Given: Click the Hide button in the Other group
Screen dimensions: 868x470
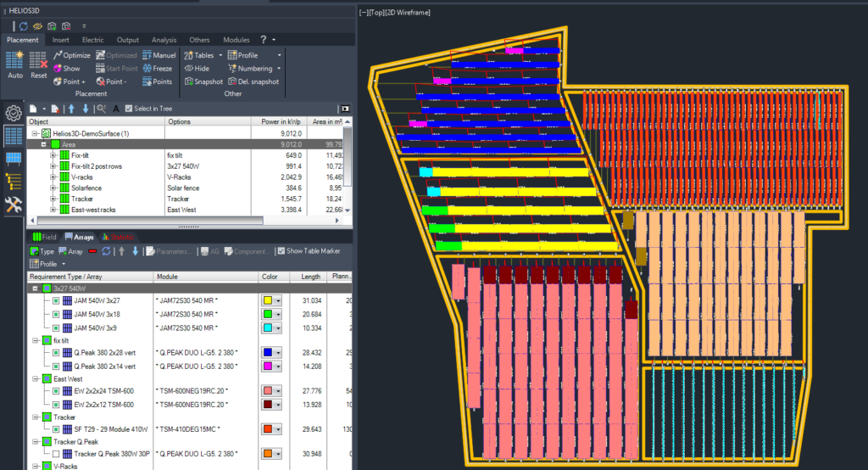Looking at the screenshot, I should click(x=197, y=68).
